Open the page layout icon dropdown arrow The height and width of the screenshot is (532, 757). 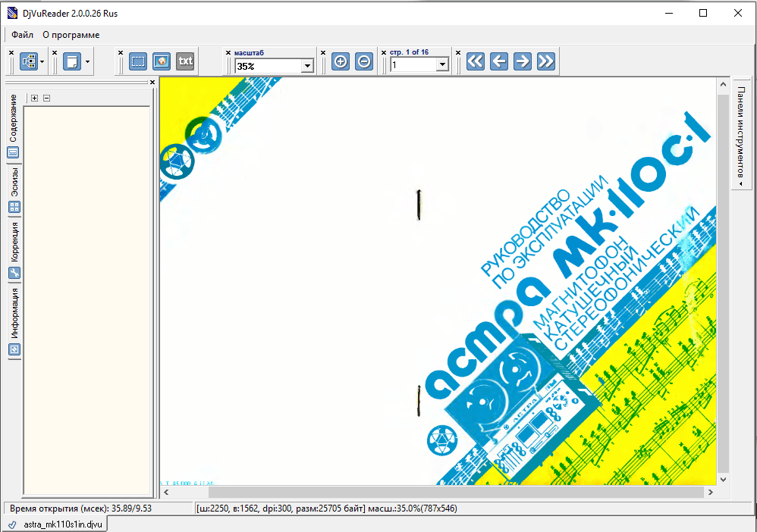tap(87, 61)
